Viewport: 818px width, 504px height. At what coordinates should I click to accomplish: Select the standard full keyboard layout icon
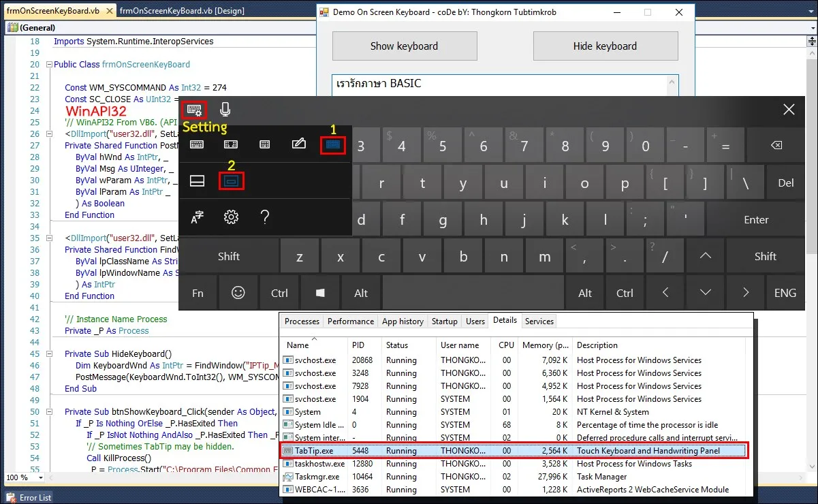click(333, 144)
